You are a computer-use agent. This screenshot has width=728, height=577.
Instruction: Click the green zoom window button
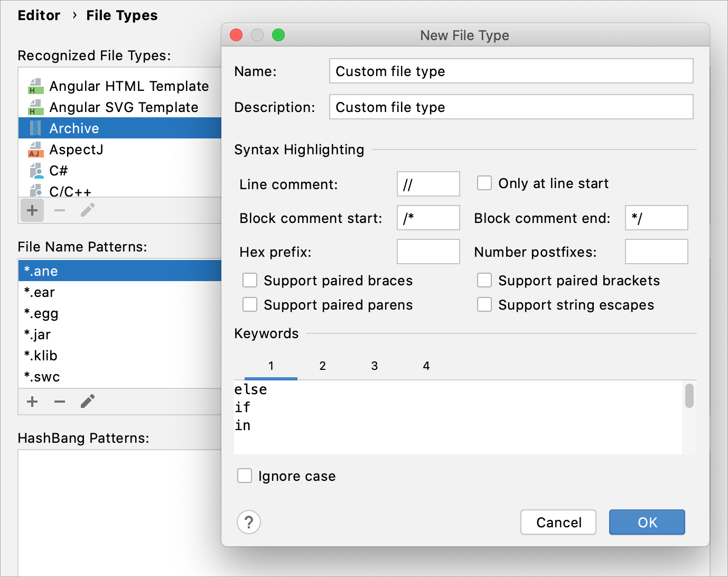click(x=278, y=35)
